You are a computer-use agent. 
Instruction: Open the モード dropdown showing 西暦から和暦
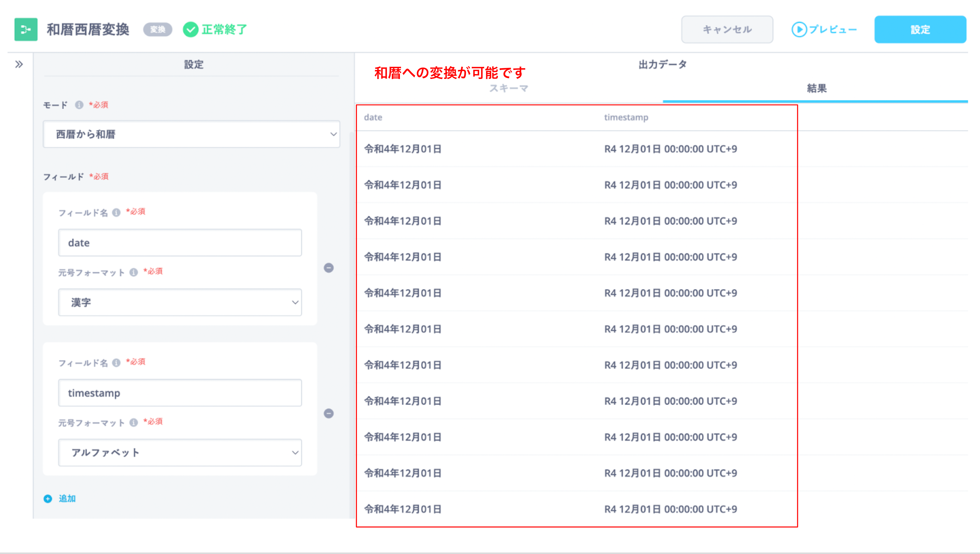(191, 134)
